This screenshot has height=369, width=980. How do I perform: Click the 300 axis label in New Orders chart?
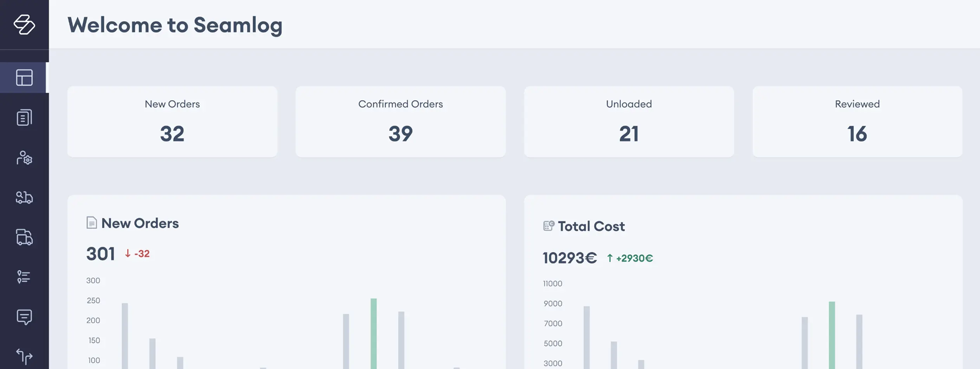93,280
